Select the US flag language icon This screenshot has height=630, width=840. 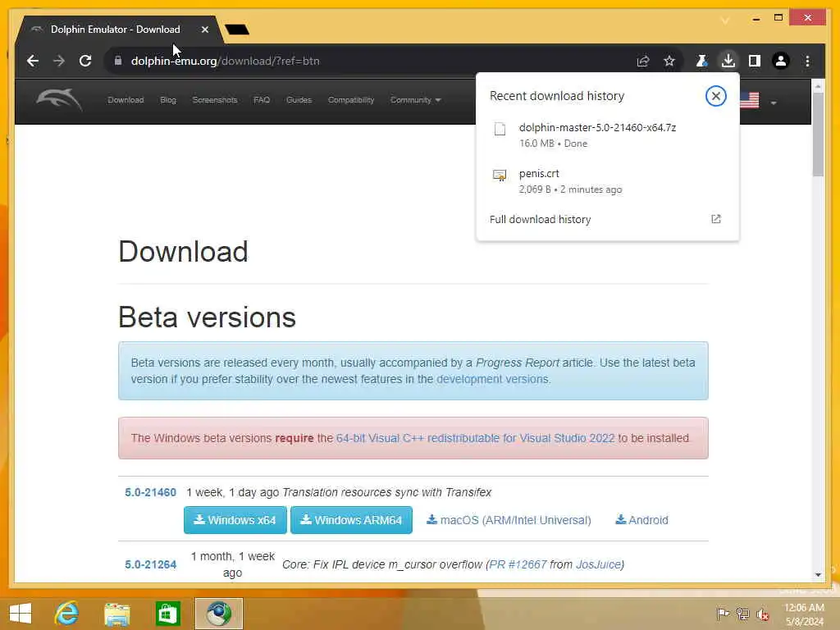pos(750,100)
